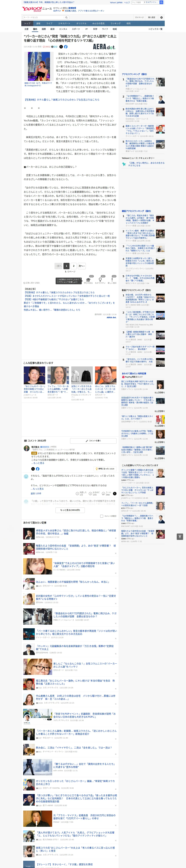Go to next page with 次へ

[81, 266]
